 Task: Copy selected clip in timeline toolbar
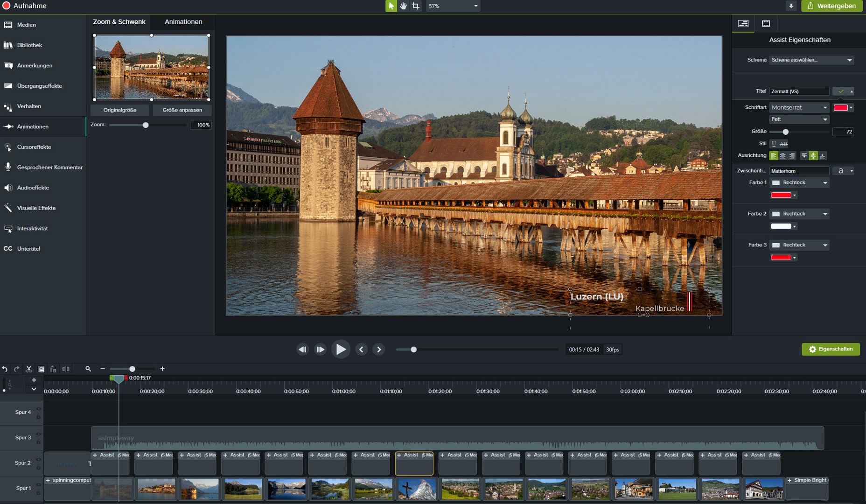(x=41, y=369)
